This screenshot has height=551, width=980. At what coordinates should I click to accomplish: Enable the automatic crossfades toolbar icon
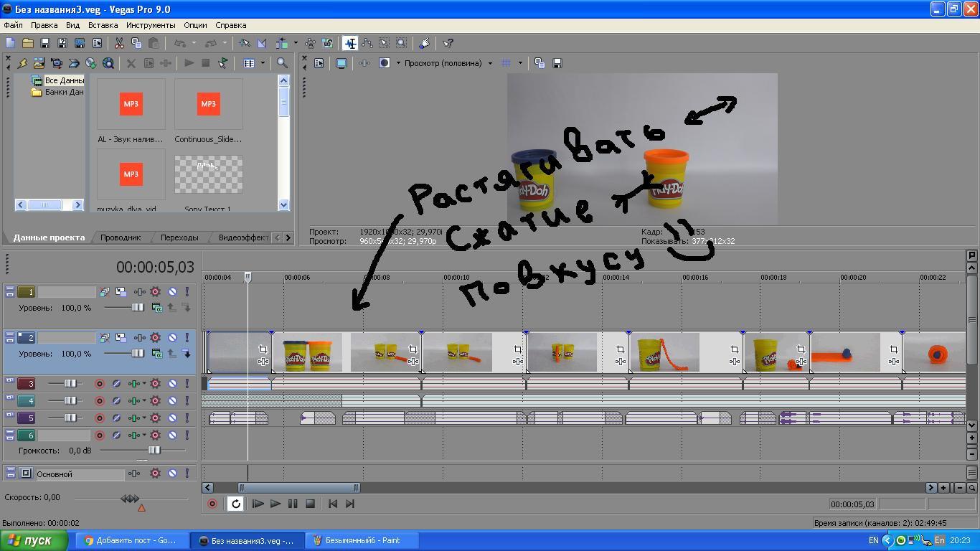pos(262,43)
